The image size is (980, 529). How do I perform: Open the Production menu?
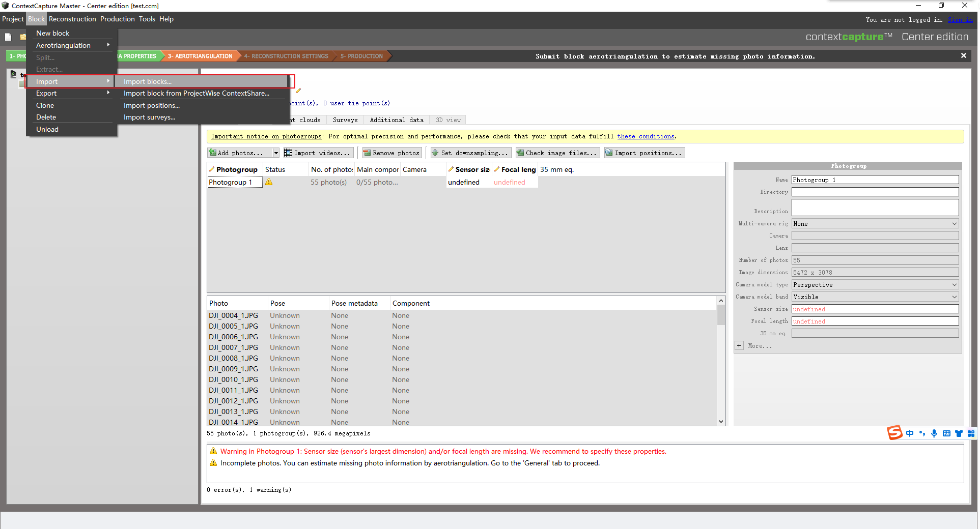pos(118,19)
